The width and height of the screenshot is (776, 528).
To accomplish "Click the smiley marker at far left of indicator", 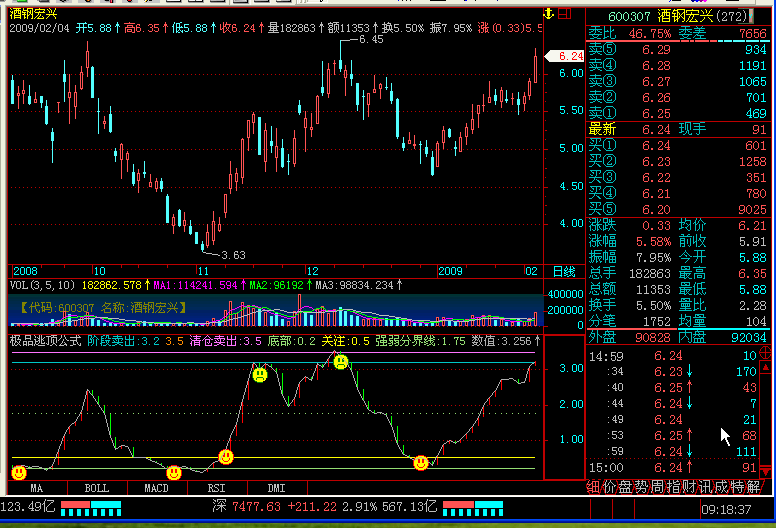I will tap(19, 473).
